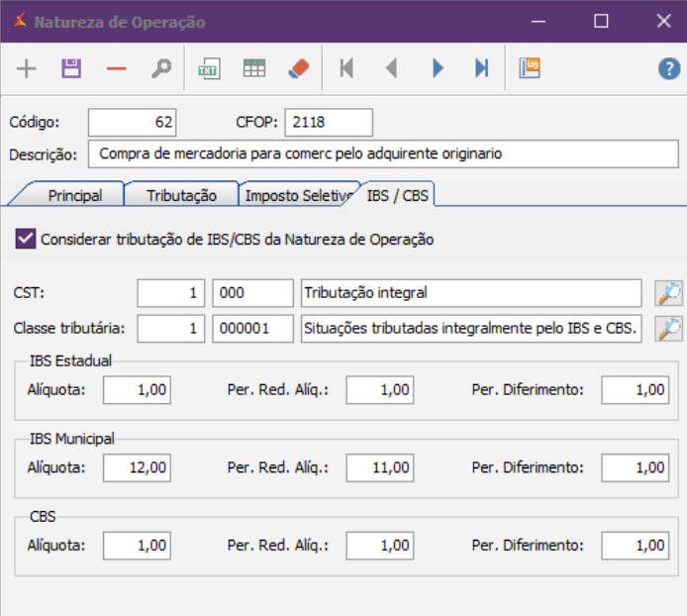Image resolution: width=687 pixels, height=616 pixels.
Task: Open the grid table view icon
Action: tap(254, 68)
